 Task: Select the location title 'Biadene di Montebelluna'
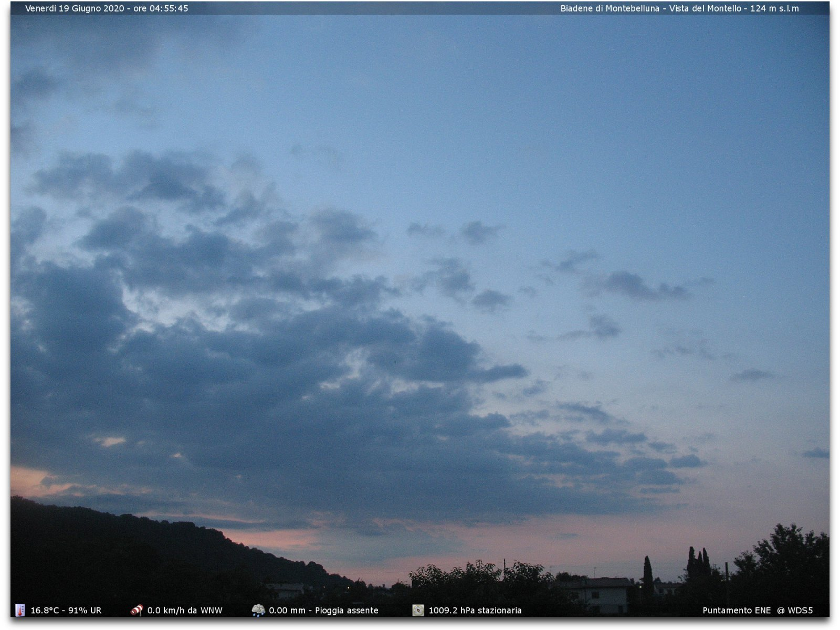pyautogui.click(x=610, y=8)
